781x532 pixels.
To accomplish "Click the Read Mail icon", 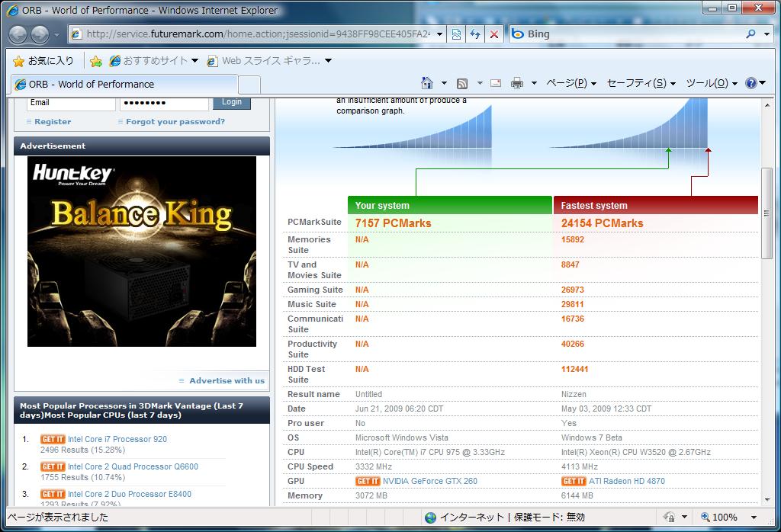I will (x=496, y=83).
